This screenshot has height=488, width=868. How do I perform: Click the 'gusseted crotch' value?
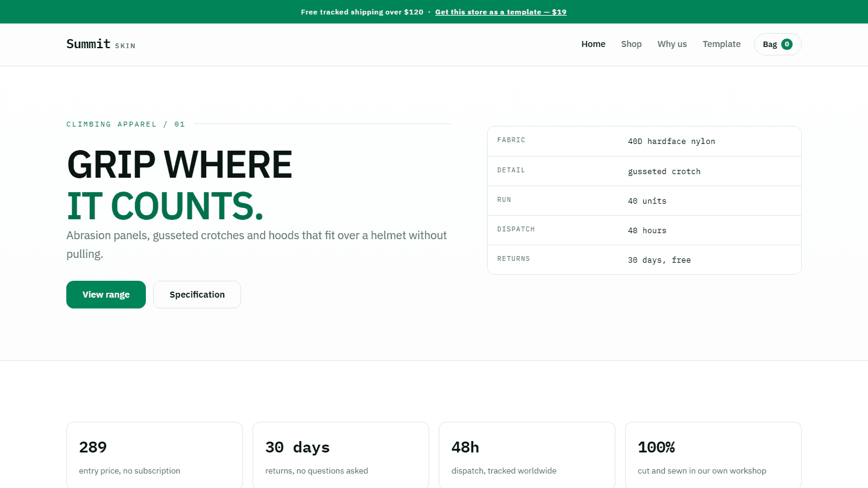(x=664, y=172)
